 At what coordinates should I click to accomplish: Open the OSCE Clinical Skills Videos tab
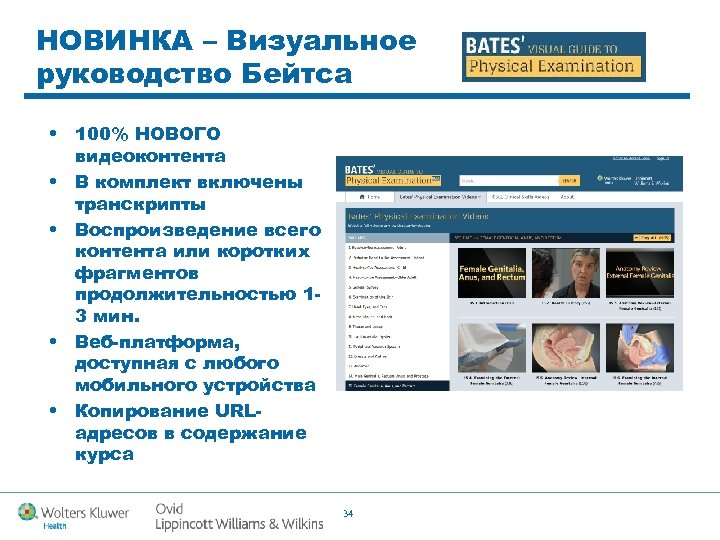pyautogui.click(x=520, y=197)
